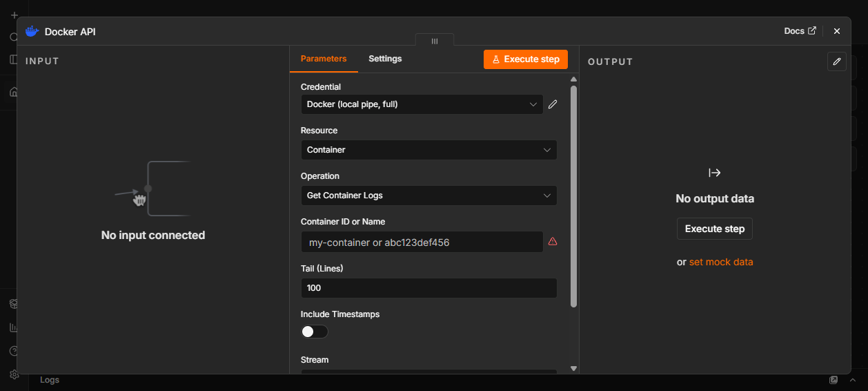Click the set mock data link
Viewport: 868px width, 391px height.
pyautogui.click(x=721, y=263)
